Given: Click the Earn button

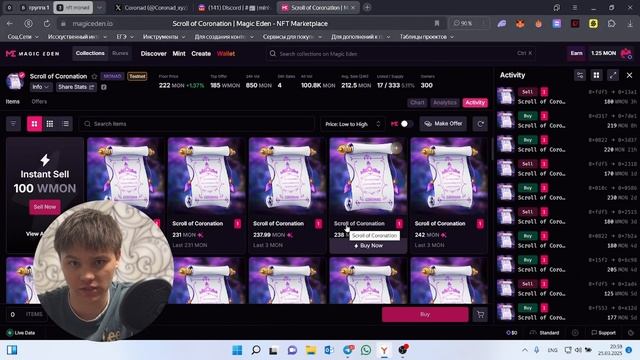Looking at the screenshot, I should tap(576, 53).
